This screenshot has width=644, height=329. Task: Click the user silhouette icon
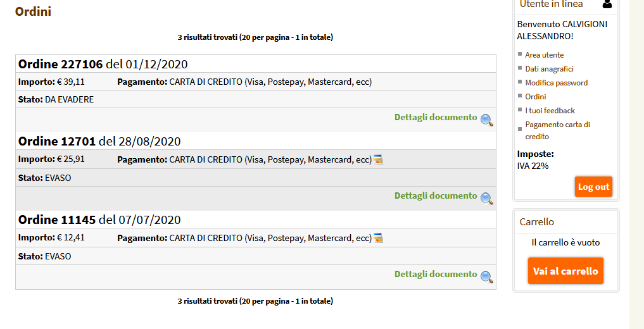point(607,4)
